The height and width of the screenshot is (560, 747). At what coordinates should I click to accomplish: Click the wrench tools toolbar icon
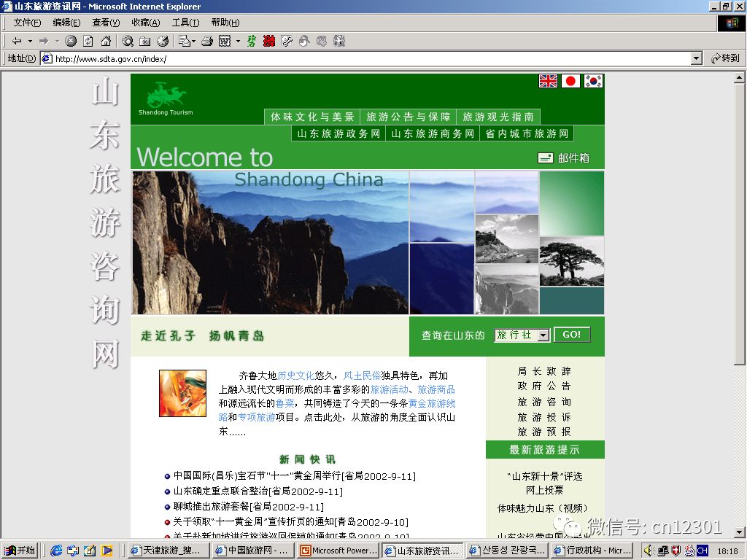(287, 41)
